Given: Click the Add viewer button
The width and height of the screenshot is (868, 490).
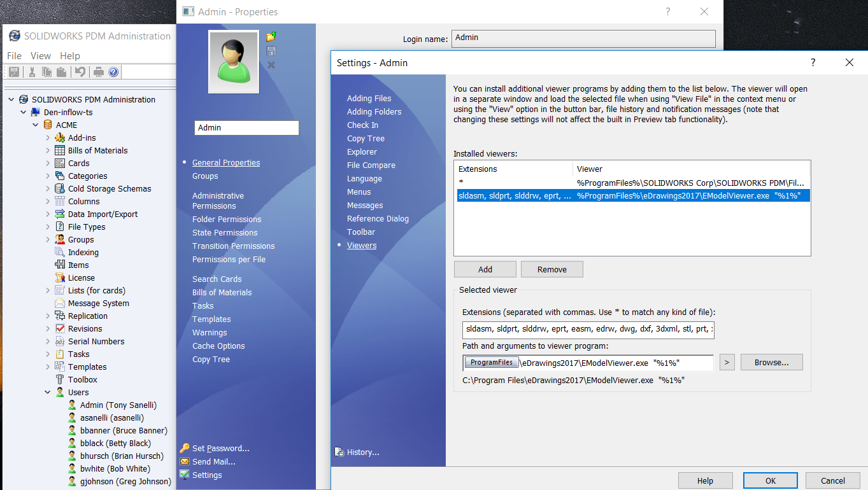Looking at the screenshot, I should point(485,269).
